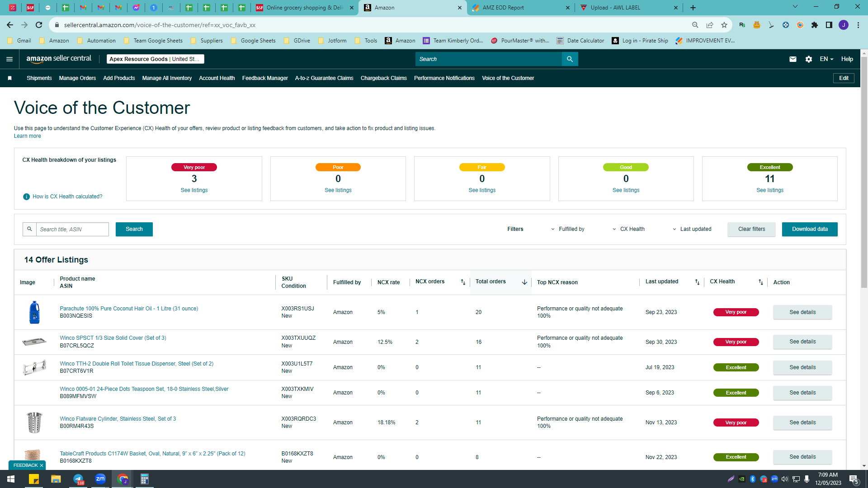The height and width of the screenshot is (488, 868).
Task: Close the FEEDBACK widget
Action: pos(42,465)
